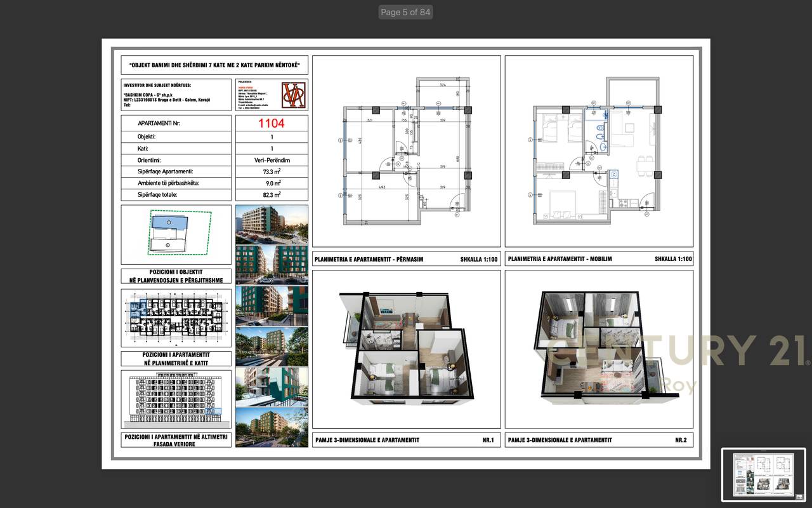Screen dimensions: 812x508
Task: Click the Page 5 of 84 indicator
Action: [405, 11]
